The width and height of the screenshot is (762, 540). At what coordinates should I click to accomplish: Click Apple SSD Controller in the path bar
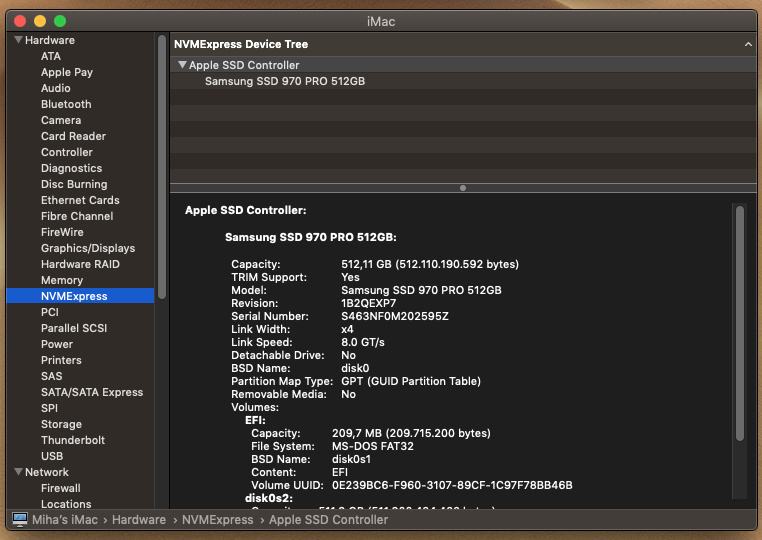coord(329,520)
